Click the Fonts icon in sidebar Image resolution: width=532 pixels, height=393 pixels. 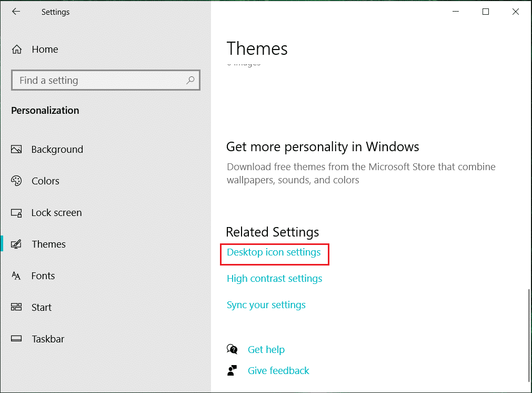[16, 276]
